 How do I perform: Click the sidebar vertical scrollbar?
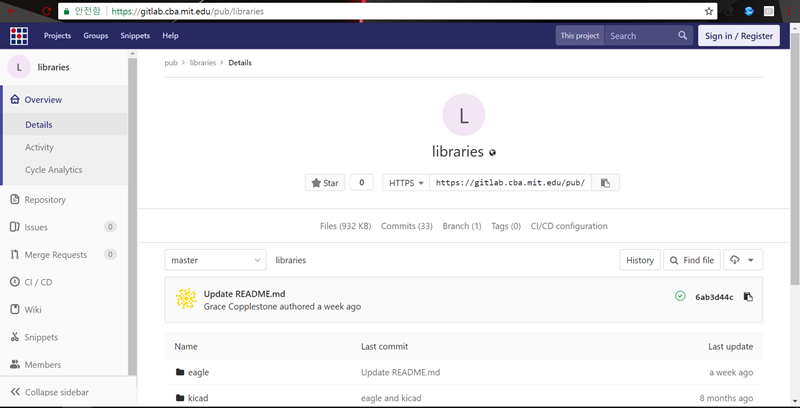coord(133,217)
